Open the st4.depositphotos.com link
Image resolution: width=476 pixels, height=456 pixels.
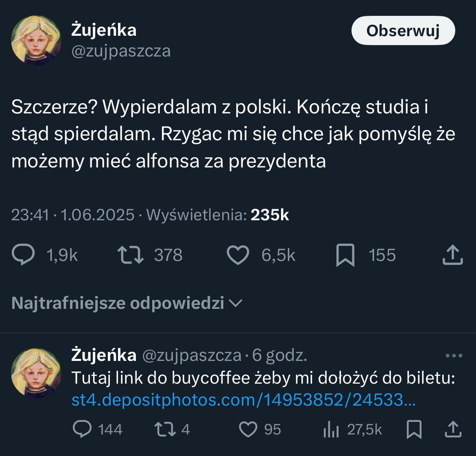243,400
